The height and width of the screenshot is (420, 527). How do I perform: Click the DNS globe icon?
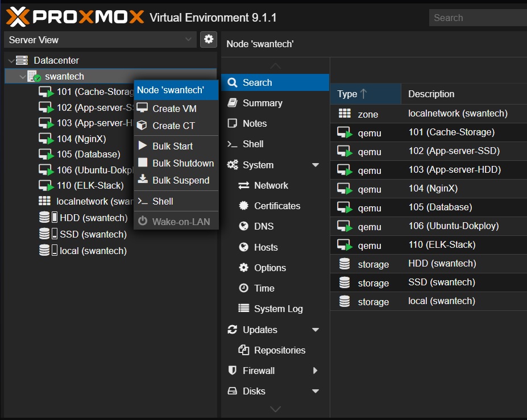[x=243, y=226]
